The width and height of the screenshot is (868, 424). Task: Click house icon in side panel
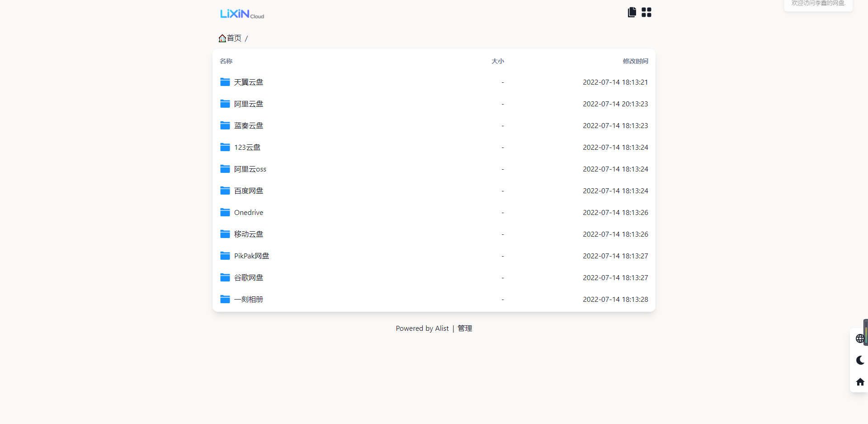coord(860,382)
